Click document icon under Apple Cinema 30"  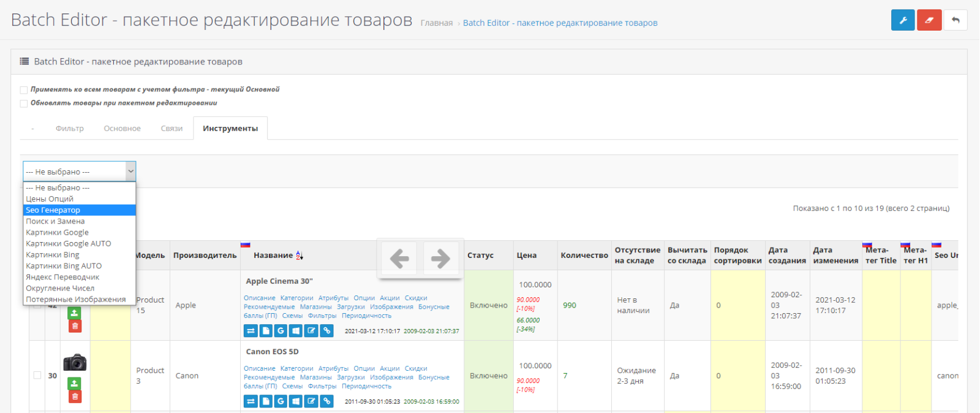coord(266,331)
